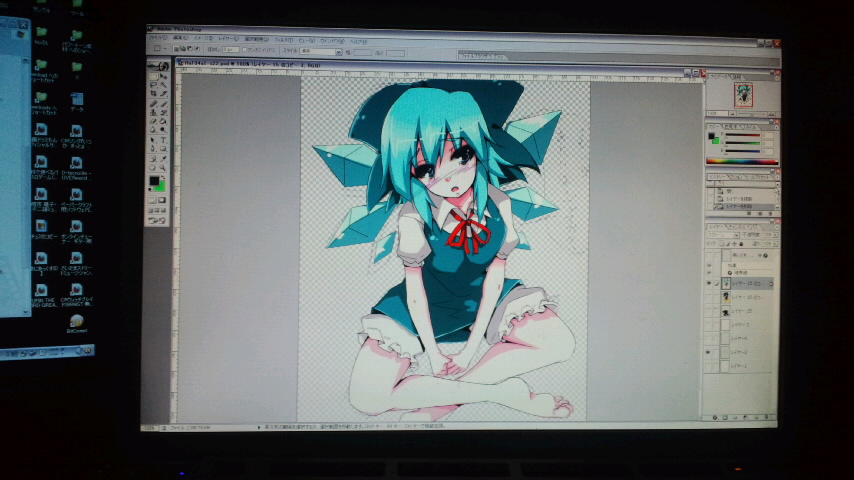Toggle the anti-alias checkbox
This screenshot has width=854, height=480.
click(x=245, y=50)
